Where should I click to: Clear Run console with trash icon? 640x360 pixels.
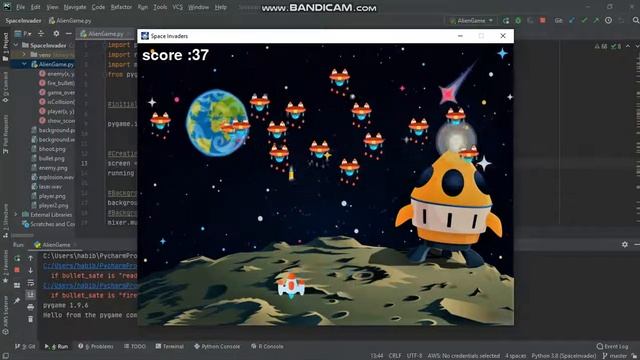click(31, 319)
